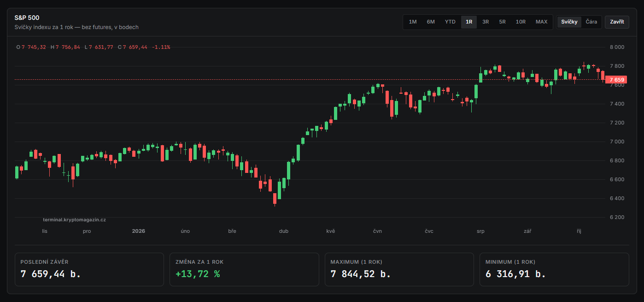
Task: Click the 'srp' month axis label
Action: pyautogui.click(x=480, y=231)
